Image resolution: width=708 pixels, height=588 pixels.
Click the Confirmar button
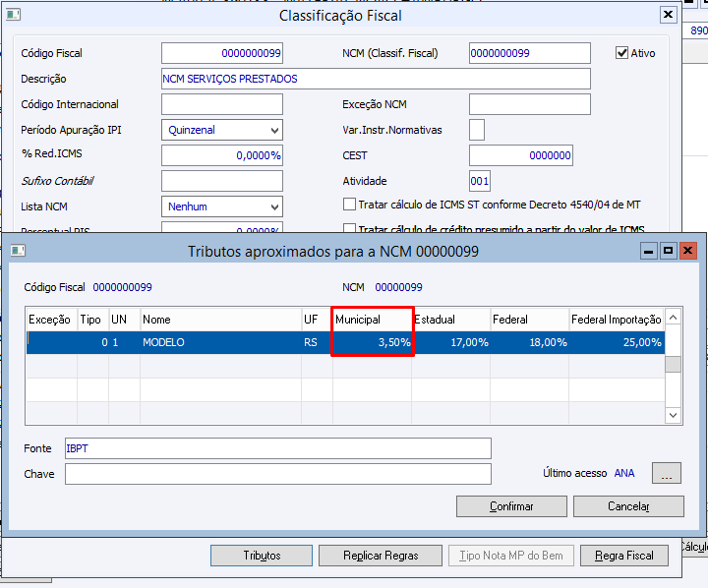pos(511,506)
